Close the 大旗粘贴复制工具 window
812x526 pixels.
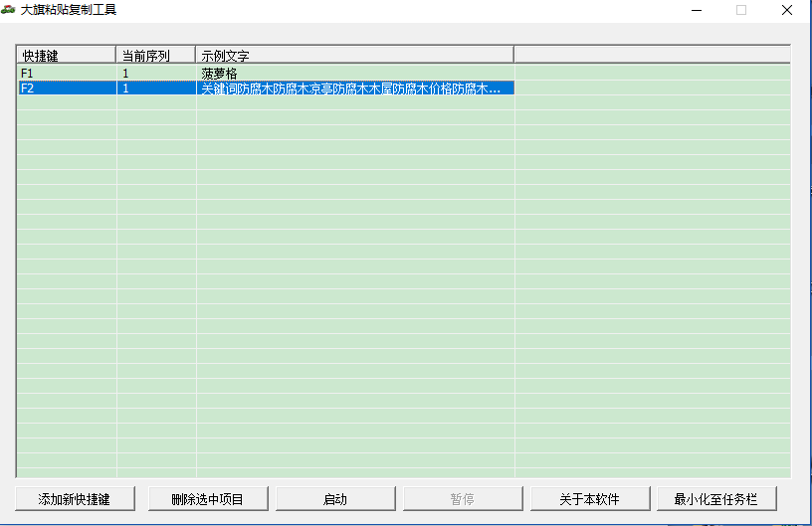click(x=786, y=10)
